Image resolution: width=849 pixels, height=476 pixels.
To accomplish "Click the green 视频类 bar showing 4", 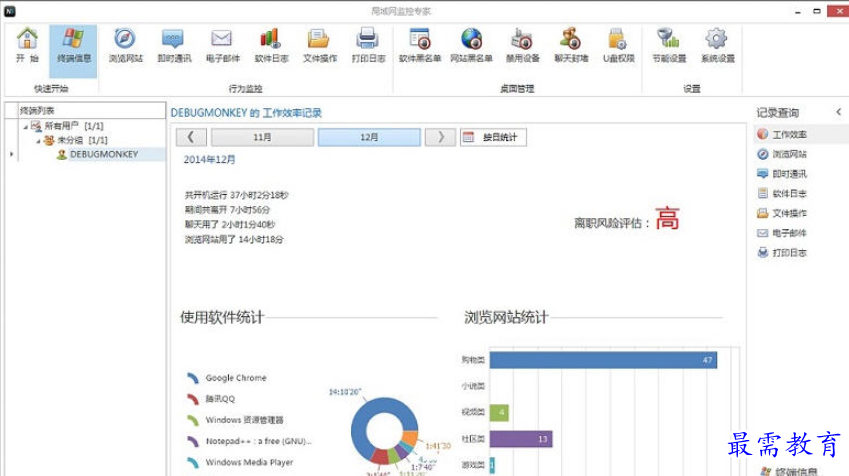I will pos(499,413).
